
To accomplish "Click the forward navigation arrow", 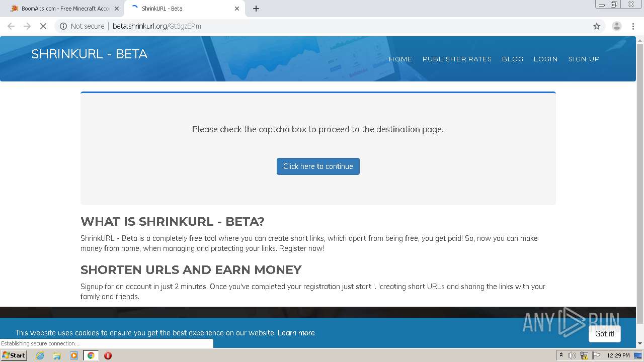I will click(x=27, y=26).
